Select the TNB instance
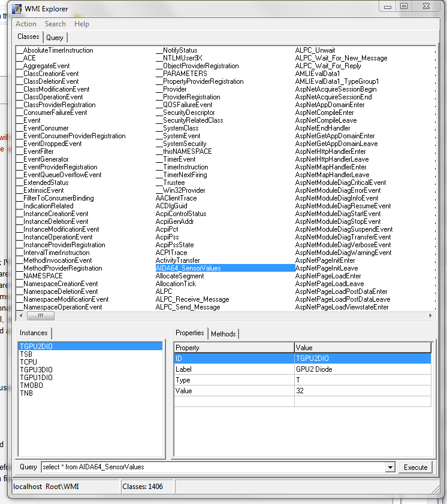The image size is (447, 504). [x=26, y=393]
